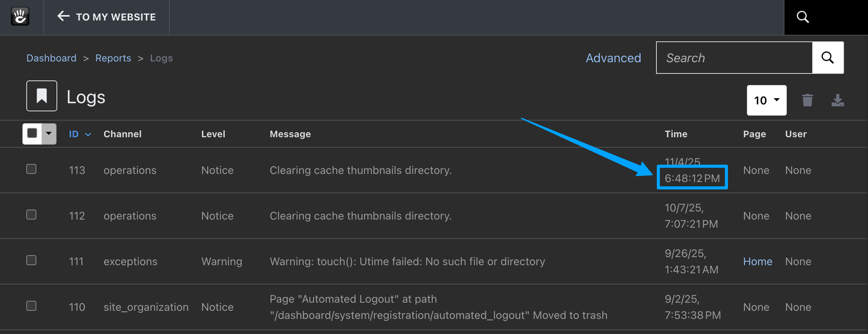Check the box for log 111
868x334 pixels.
tap(31, 261)
